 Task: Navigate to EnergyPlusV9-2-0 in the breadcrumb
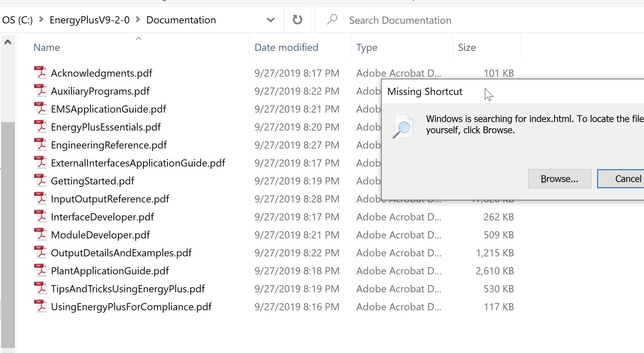point(89,20)
